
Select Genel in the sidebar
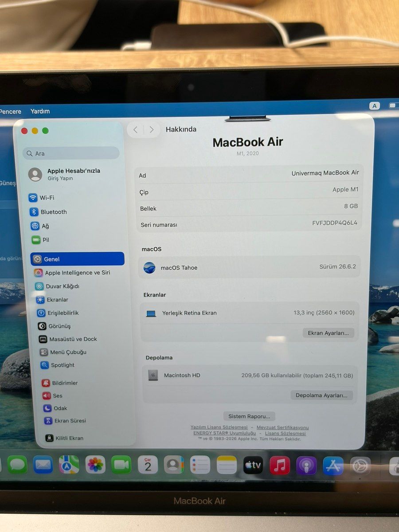[77, 259]
